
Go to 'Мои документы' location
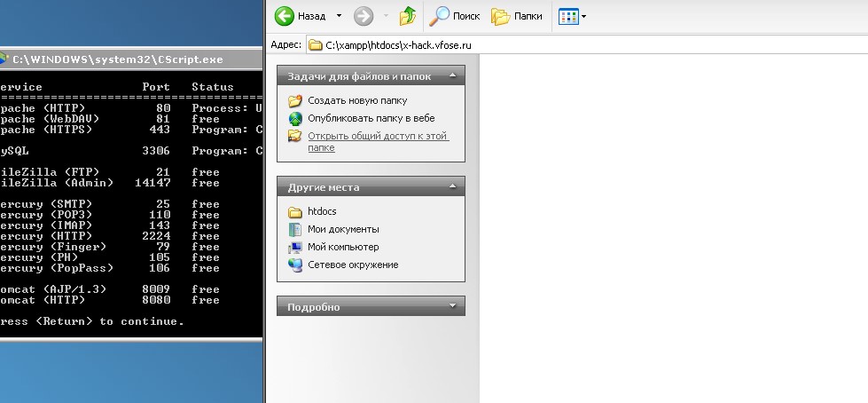point(342,229)
